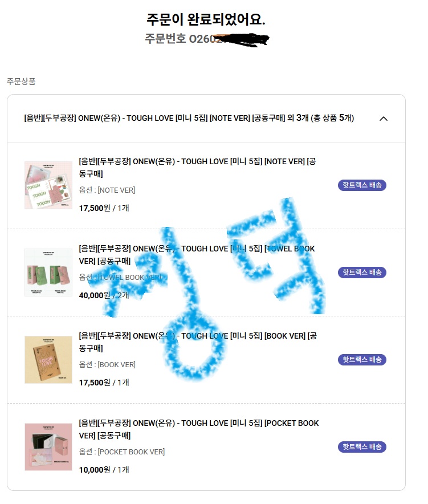
Task: Click 핫트랙스 배송 badge for TOWEL BOOK VER
Action: click(x=362, y=273)
